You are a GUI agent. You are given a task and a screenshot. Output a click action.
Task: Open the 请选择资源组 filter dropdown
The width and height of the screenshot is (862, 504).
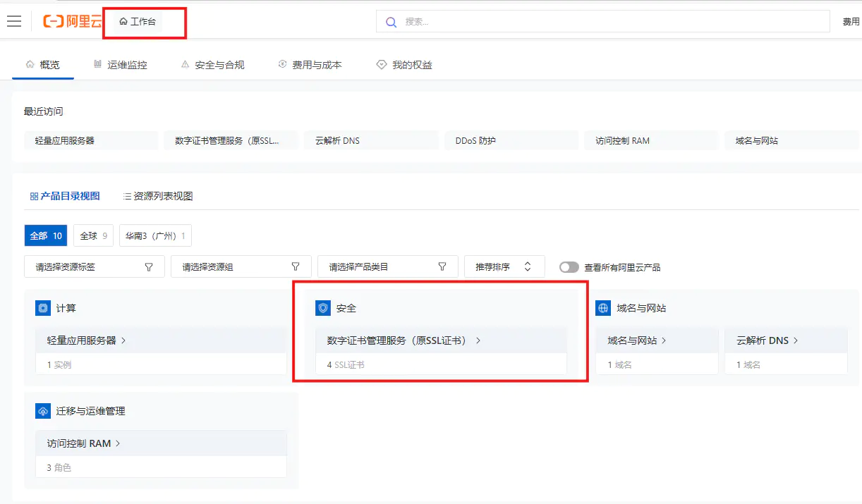pyautogui.click(x=241, y=266)
